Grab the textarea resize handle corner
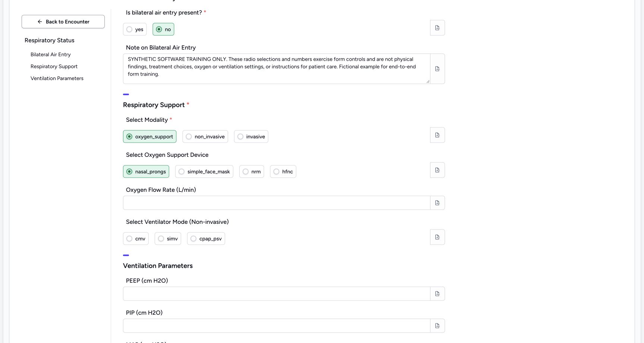The height and width of the screenshot is (343, 644). pyautogui.click(x=428, y=82)
